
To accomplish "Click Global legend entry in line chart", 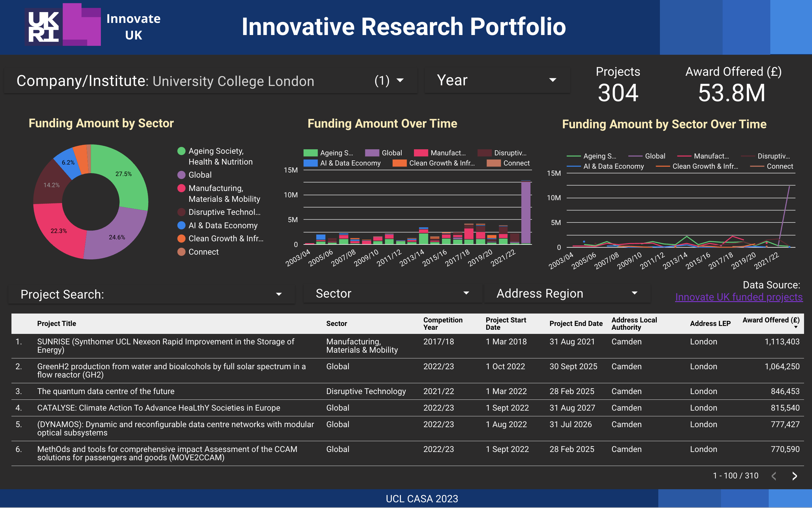I will (647, 156).
